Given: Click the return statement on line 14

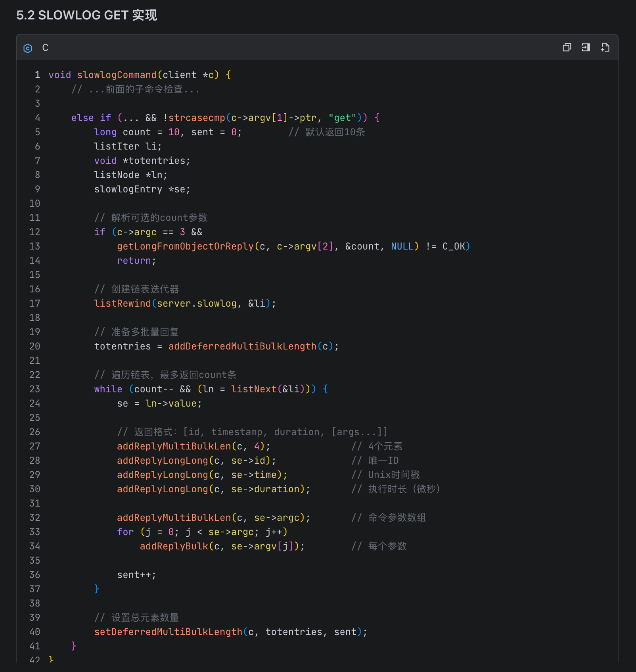Looking at the screenshot, I should click(134, 261).
